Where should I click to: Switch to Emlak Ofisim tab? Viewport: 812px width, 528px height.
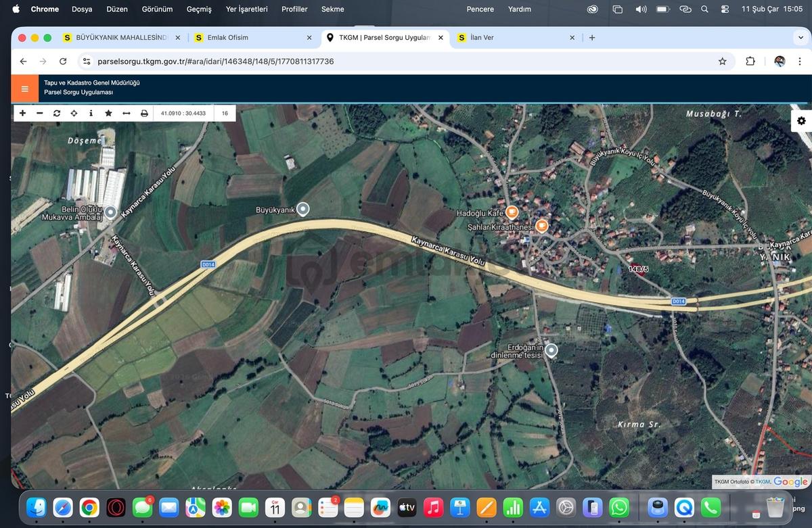click(253, 38)
